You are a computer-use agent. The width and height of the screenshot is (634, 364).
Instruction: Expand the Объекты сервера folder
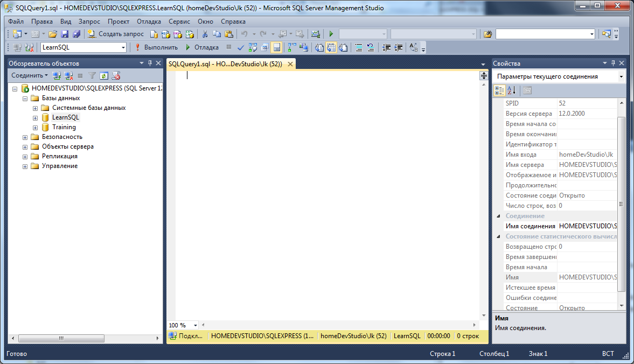click(x=25, y=147)
